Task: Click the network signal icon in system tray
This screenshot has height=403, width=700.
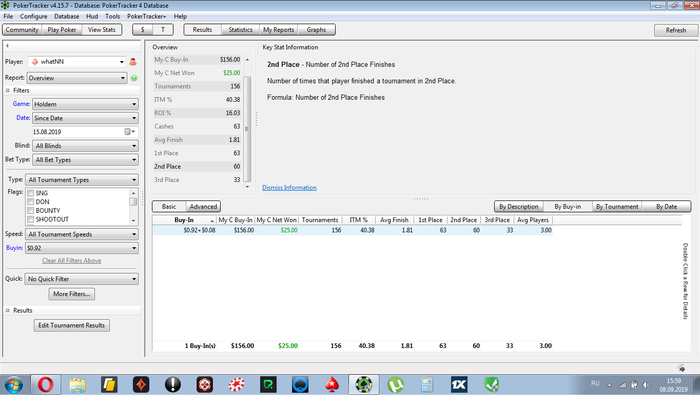Action: [621, 385]
